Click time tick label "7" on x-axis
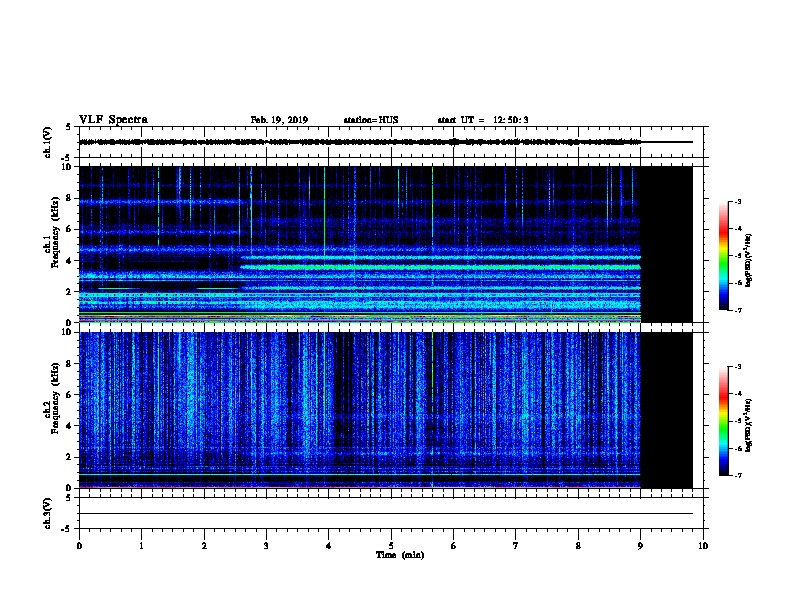Viewport: 792px width, 612px height. (x=516, y=545)
